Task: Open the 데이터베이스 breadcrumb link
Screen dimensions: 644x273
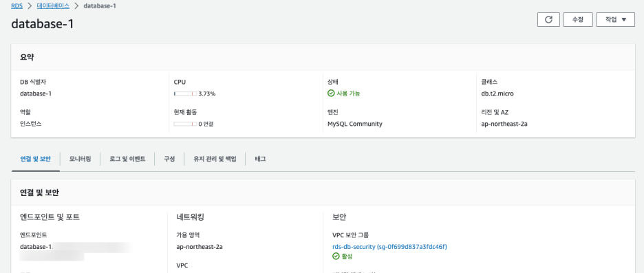Action: pyautogui.click(x=53, y=6)
